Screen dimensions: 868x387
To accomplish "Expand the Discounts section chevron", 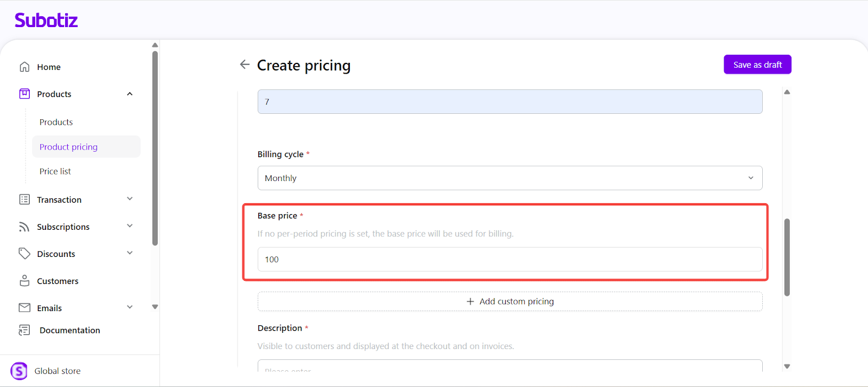I will coord(130,253).
